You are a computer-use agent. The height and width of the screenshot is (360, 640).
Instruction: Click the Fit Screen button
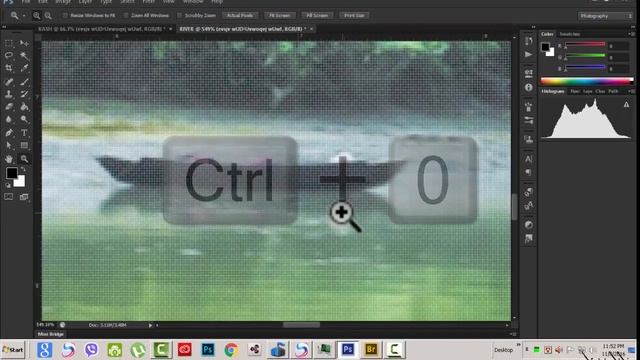pyautogui.click(x=279, y=16)
